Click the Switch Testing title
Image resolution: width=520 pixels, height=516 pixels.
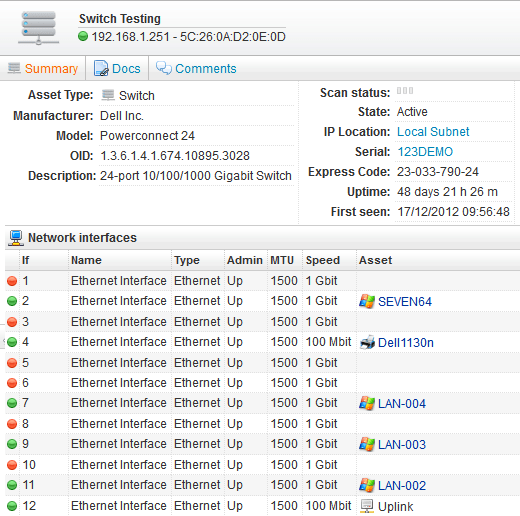click(120, 19)
